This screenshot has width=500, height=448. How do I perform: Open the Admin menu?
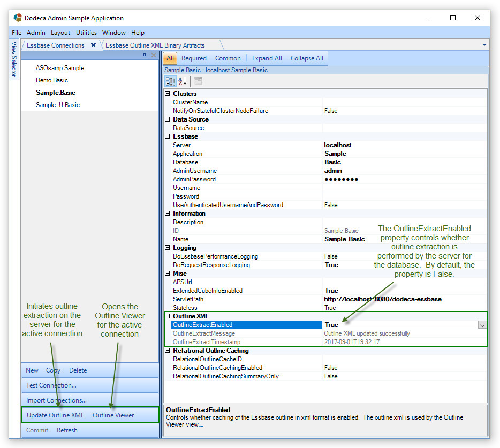coord(36,33)
